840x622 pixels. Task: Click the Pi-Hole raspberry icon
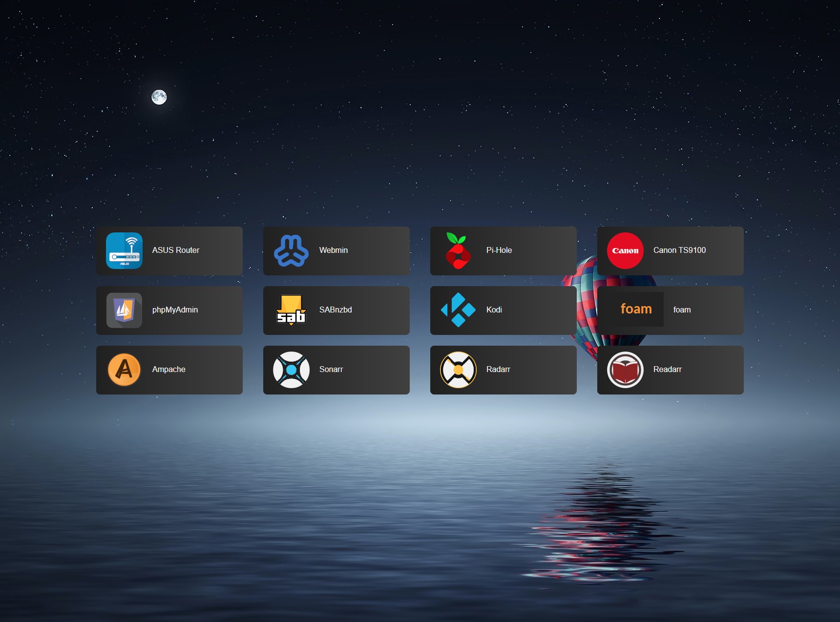458,250
